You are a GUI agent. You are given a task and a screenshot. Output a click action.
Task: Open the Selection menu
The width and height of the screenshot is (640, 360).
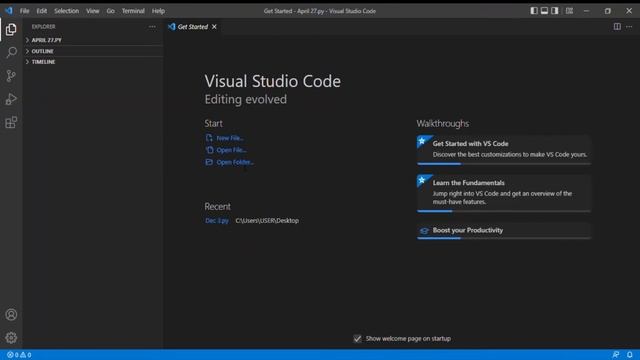click(x=67, y=11)
